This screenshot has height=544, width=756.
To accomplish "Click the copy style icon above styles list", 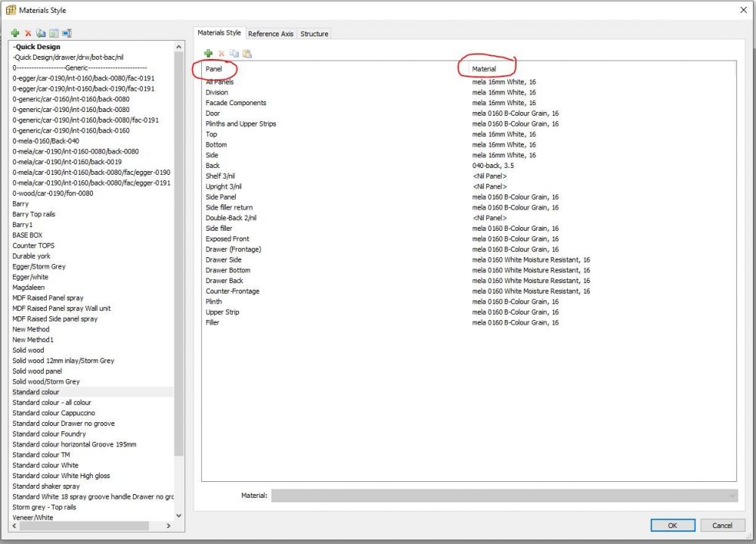I will pyautogui.click(x=41, y=33).
